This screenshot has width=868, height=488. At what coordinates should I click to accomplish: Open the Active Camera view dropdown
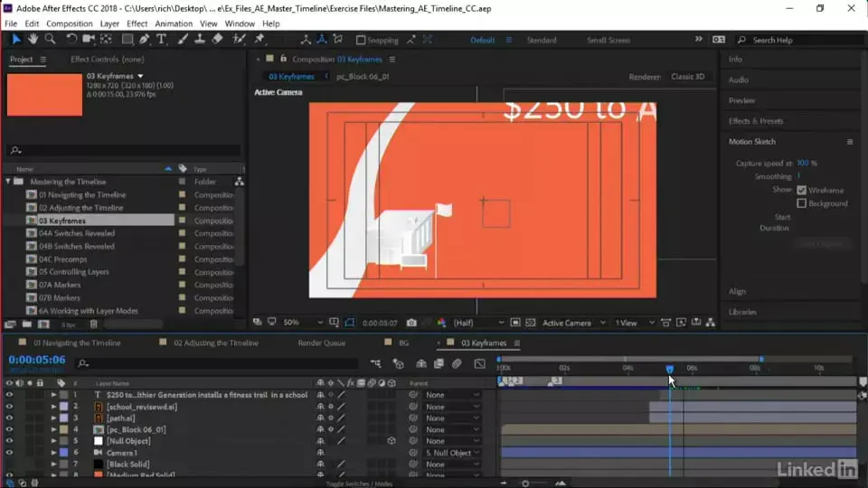(x=573, y=323)
